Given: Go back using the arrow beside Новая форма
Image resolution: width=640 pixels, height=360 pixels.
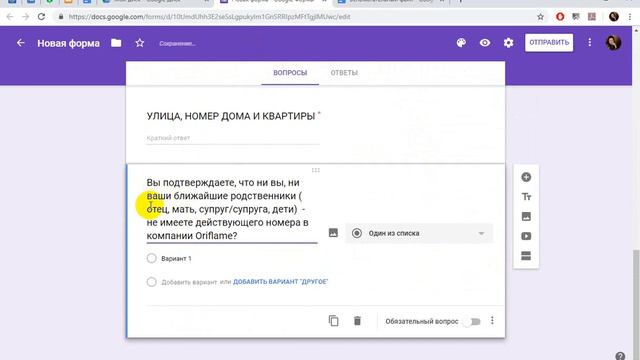Looking at the screenshot, I should 20,43.
